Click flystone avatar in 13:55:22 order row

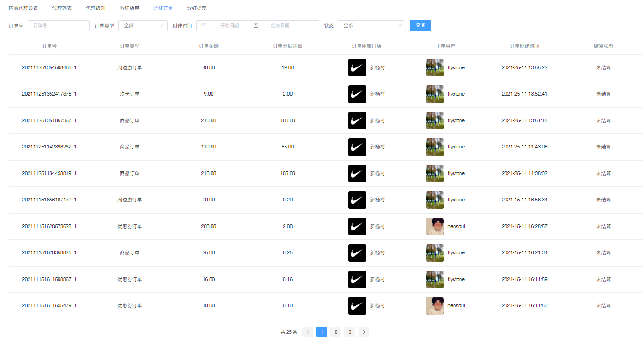(435, 67)
